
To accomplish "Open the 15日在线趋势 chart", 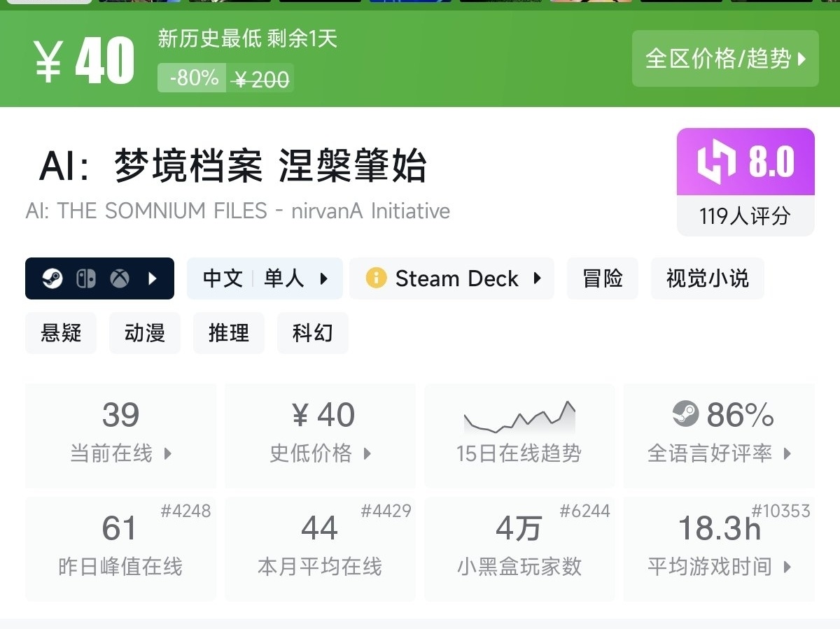I will click(x=519, y=435).
